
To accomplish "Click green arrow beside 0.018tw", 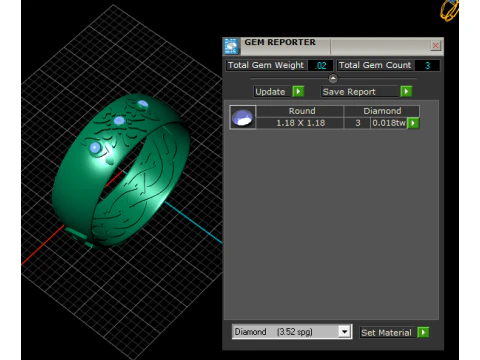I will coord(413,123).
